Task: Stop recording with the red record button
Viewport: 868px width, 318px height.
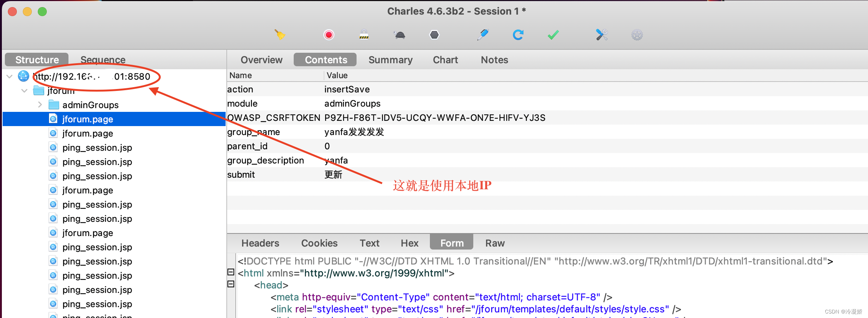Action: [329, 35]
